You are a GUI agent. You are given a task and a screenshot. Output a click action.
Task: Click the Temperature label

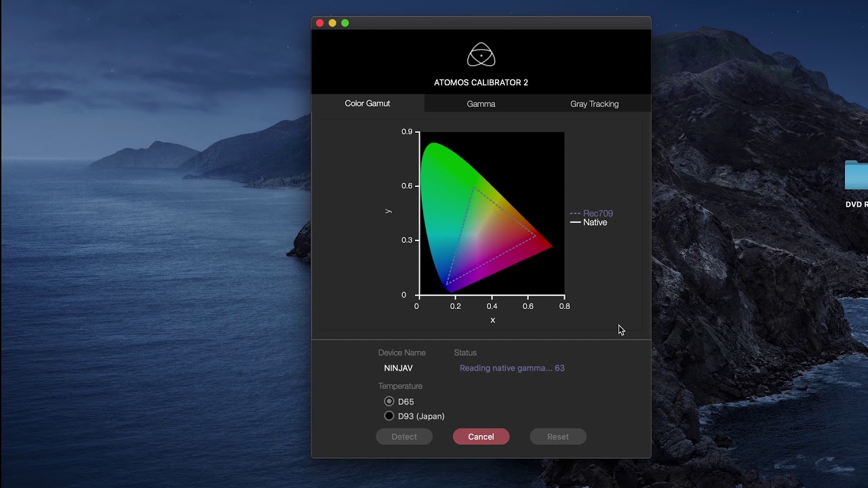coord(400,386)
